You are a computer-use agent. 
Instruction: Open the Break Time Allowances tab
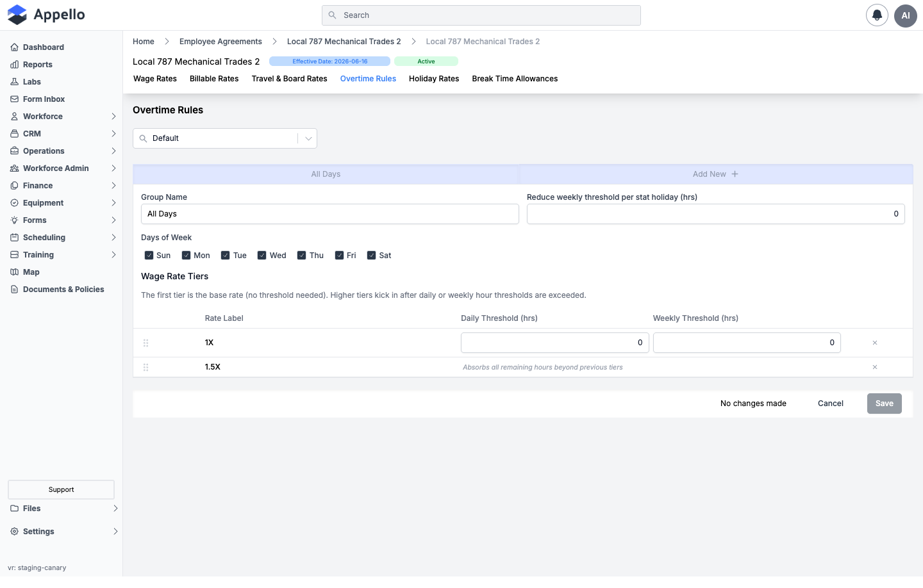tap(515, 79)
